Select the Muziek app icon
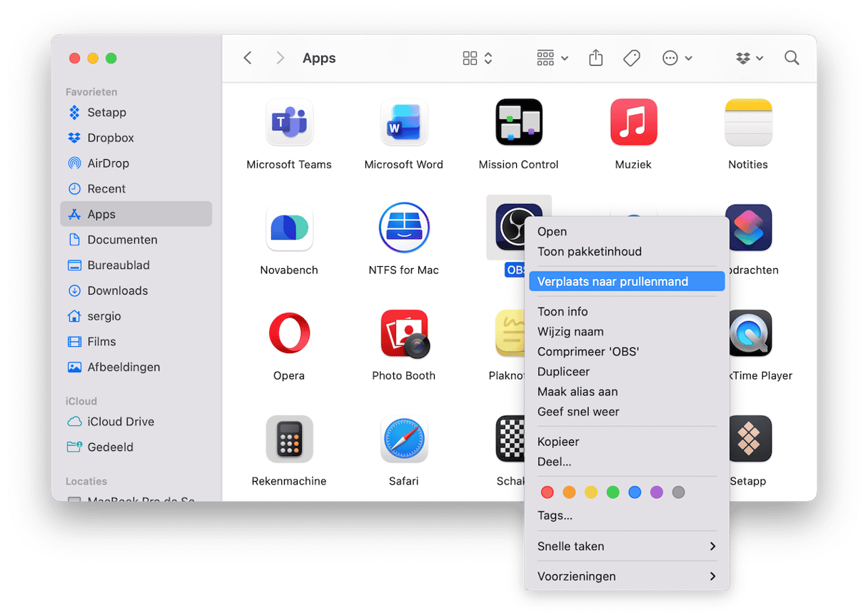 click(633, 123)
